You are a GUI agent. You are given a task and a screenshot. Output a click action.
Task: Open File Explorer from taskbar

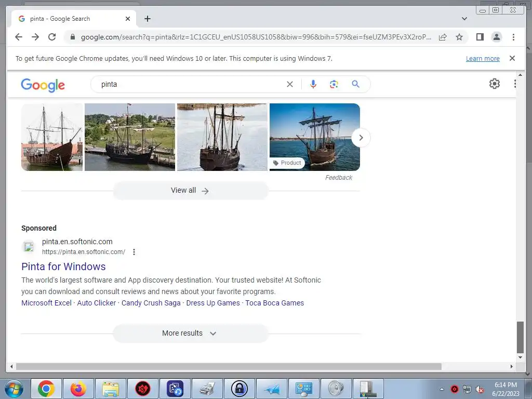[111, 389]
